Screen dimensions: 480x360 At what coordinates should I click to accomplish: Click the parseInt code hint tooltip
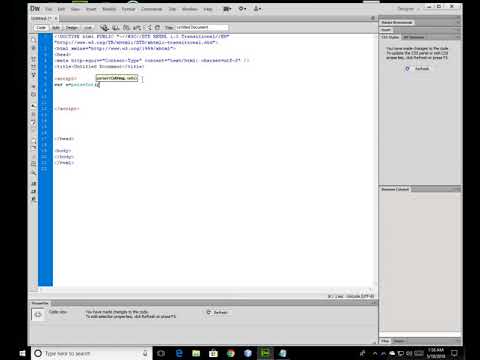pyautogui.click(x=117, y=78)
